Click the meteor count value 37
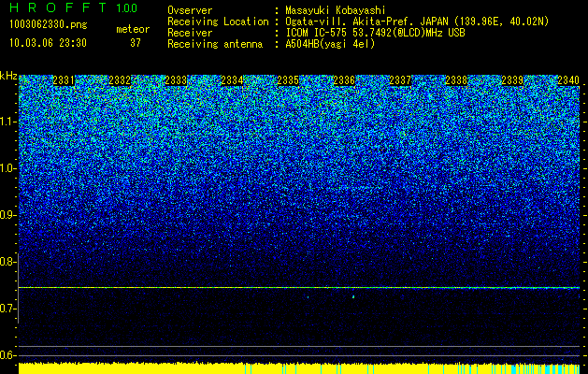The height and width of the screenshot is (374, 588). (x=135, y=43)
